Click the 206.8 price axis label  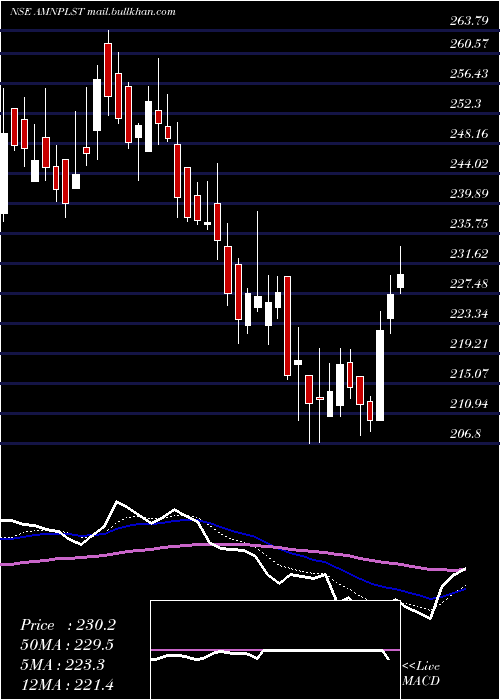pyautogui.click(x=465, y=433)
